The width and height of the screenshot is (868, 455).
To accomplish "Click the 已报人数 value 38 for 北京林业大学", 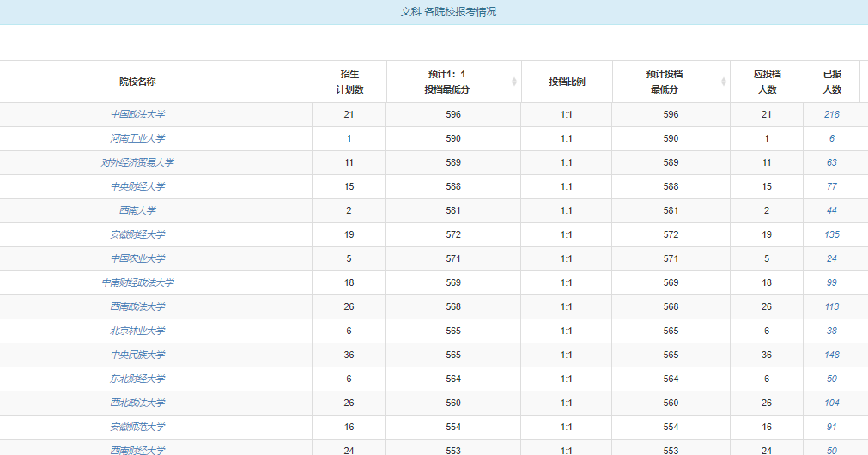I will [x=831, y=331].
